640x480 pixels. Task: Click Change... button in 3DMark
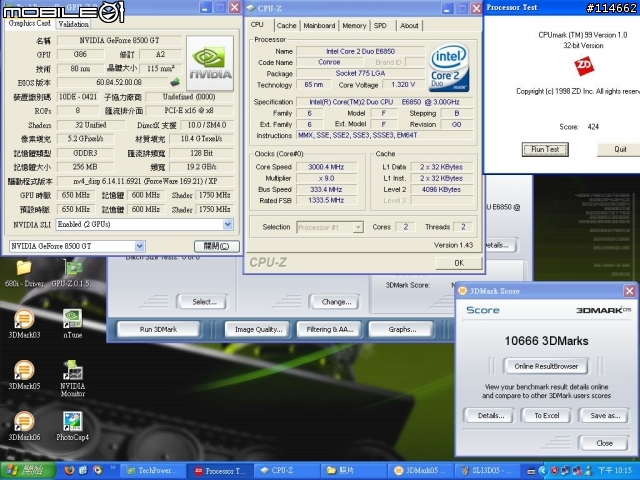coord(336,302)
